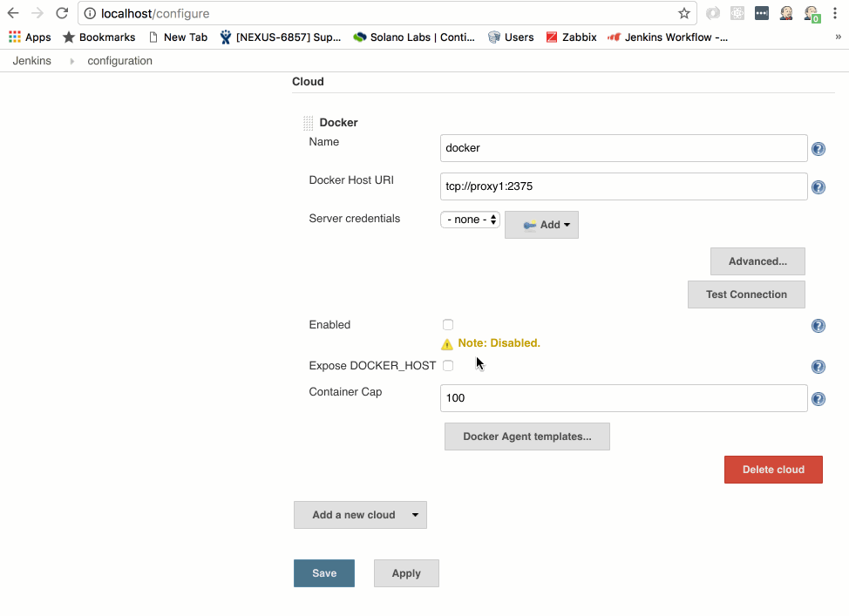Focus the Docker Host URI field

[623, 186]
